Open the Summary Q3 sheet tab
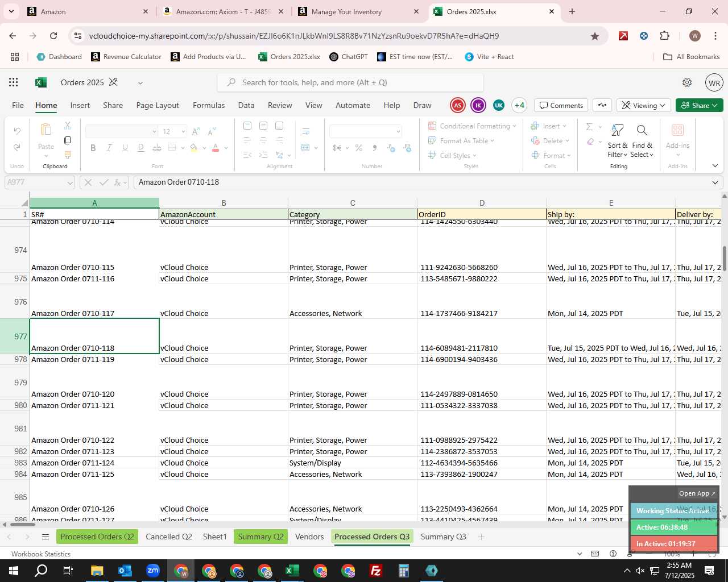Image resolution: width=728 pixels, height=582 pixels. pos(443,537)
